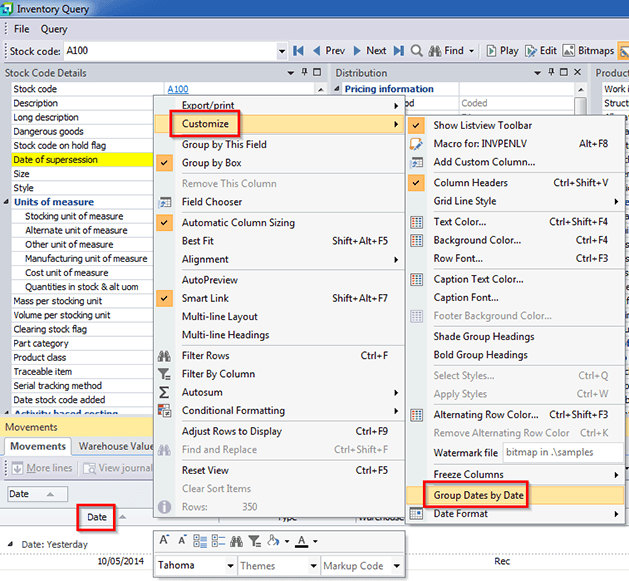629x581 pixels.
Task: Click Alternating Row Color icon
Action: [416, 414]
